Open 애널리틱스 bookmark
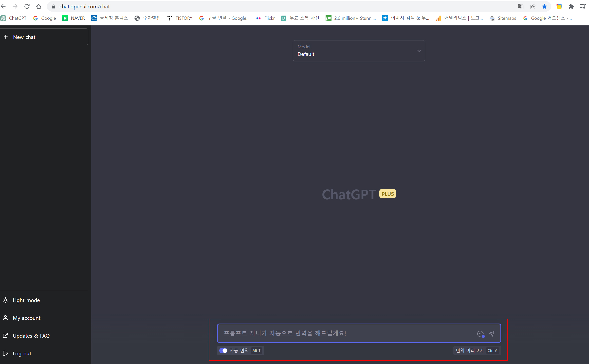The width and height of the screenshot is (589, 364). (459, 18)
